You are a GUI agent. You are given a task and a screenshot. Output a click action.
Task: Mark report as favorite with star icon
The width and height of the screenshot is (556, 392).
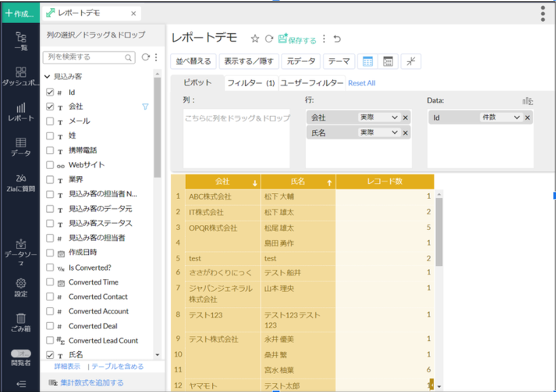click(x=255, y=39)
